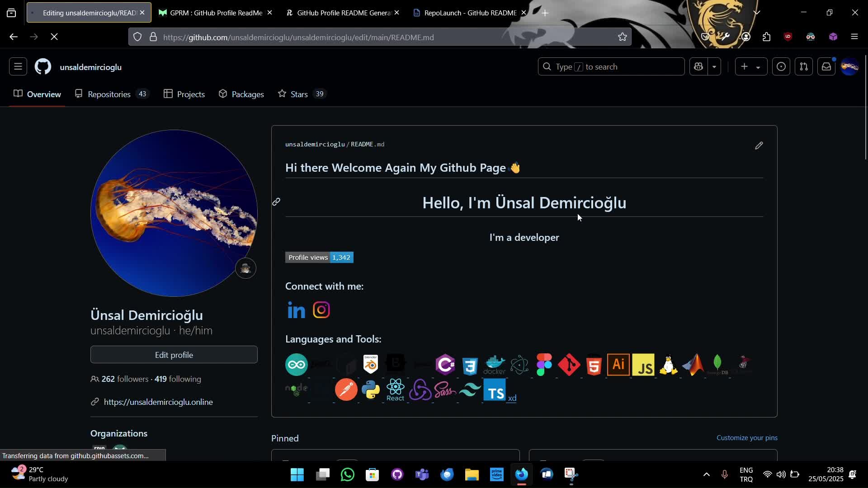Open the LinkedIn profile icon

297,310
